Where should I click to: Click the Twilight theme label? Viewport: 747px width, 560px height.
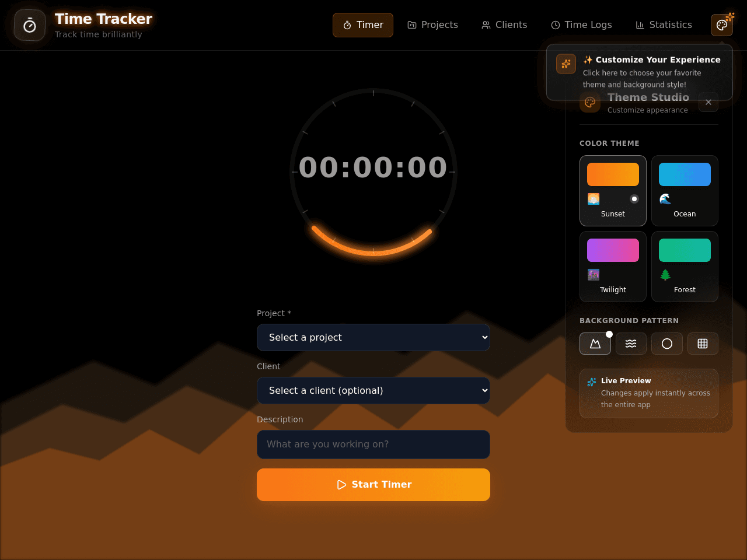613,290
